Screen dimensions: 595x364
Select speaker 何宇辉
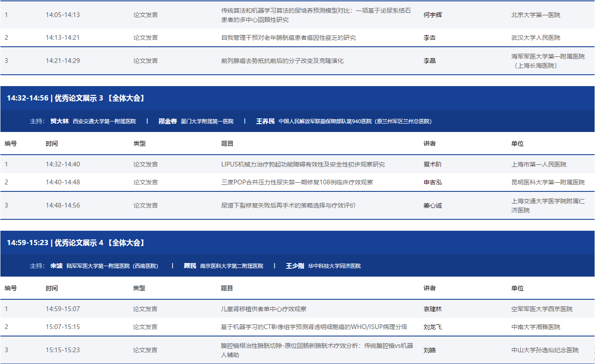click(432, 15)
